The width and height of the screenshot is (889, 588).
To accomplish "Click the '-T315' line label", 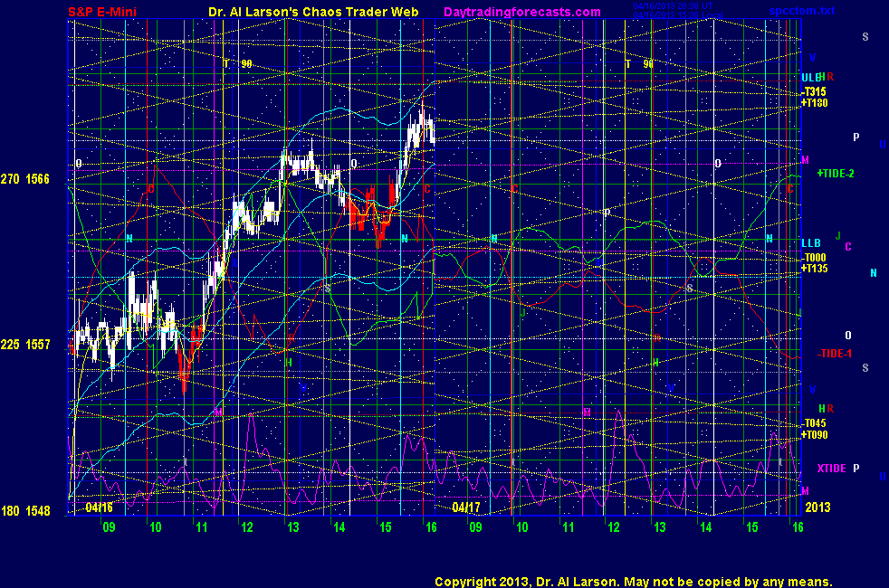I will tap(814, 91).
